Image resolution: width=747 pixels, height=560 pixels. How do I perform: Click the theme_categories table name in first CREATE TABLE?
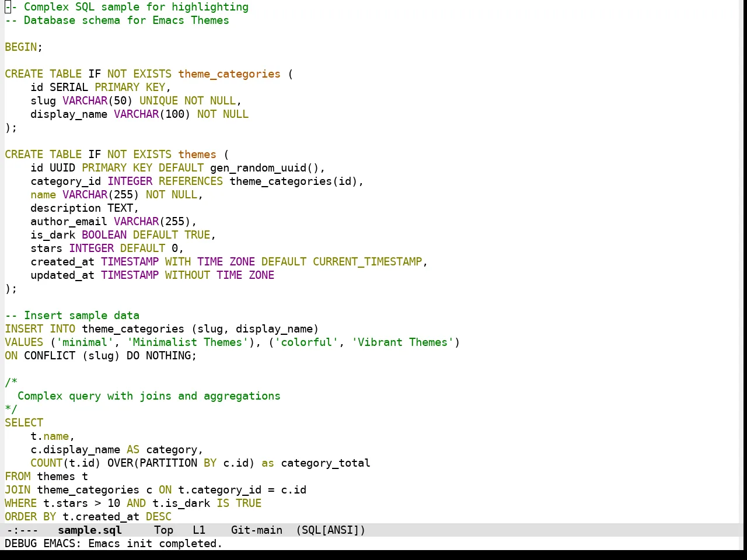click(x=229, y=74)
